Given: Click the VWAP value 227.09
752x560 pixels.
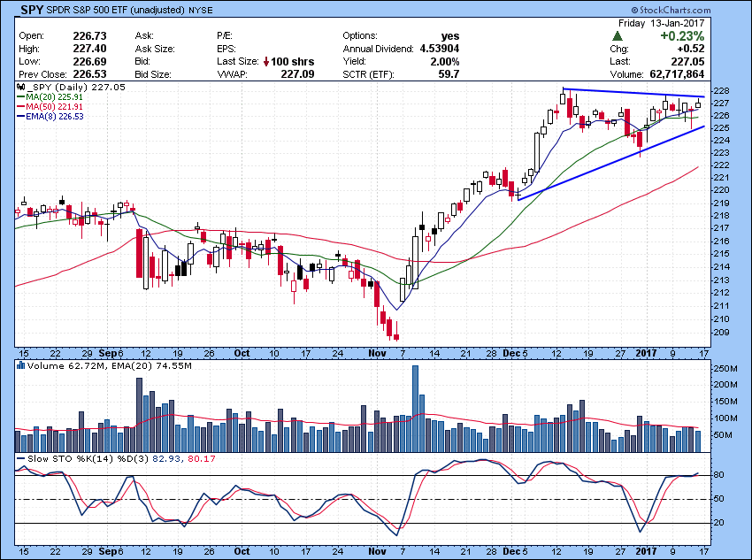Looking at the screenshot, I should point(298,74).
